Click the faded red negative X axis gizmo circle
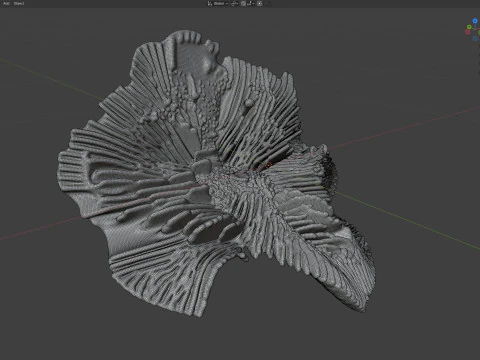This screenshot has height=360, width=480. (468, 32)
